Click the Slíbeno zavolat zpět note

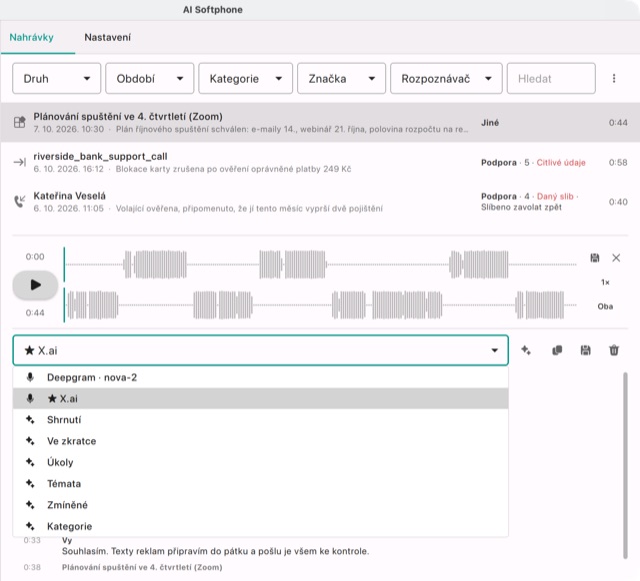521,207
